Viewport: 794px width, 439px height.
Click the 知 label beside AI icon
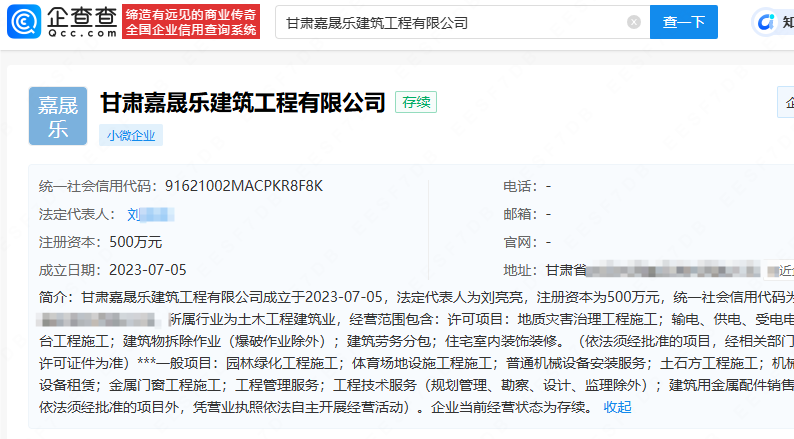(788, 22)
